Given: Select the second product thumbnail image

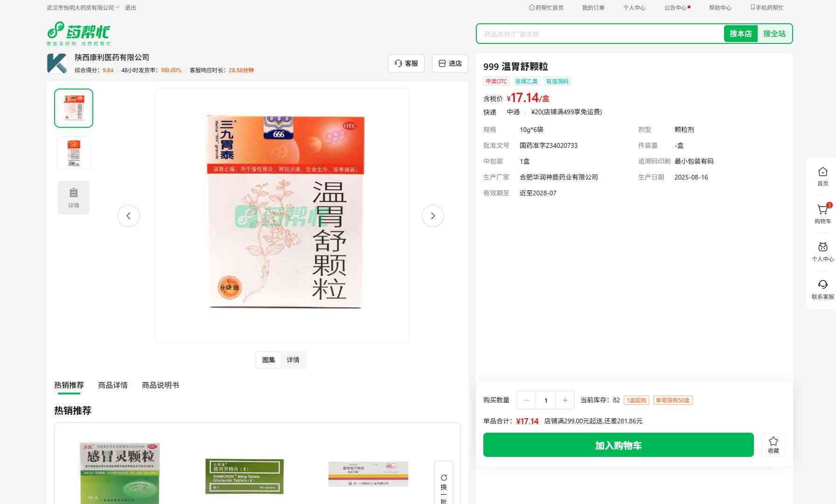Looking at the screenshot, I should click(x=74, y=153).
